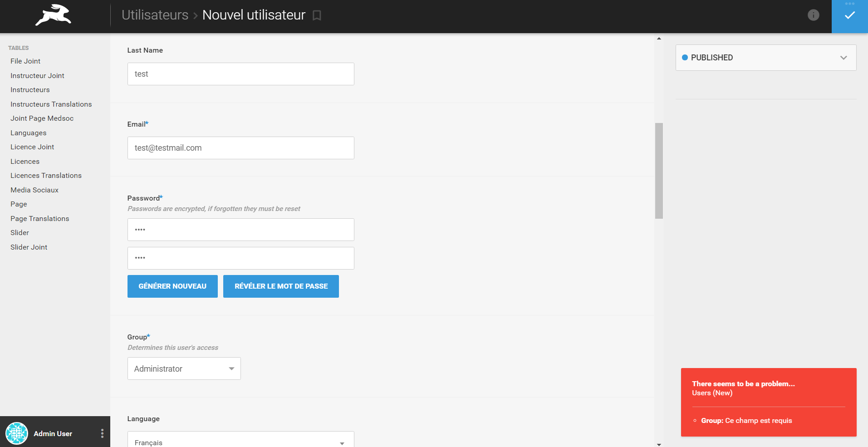868x447 pixels.
Task: Open Slider table in sidebar
Action: [x=20, y=233]
